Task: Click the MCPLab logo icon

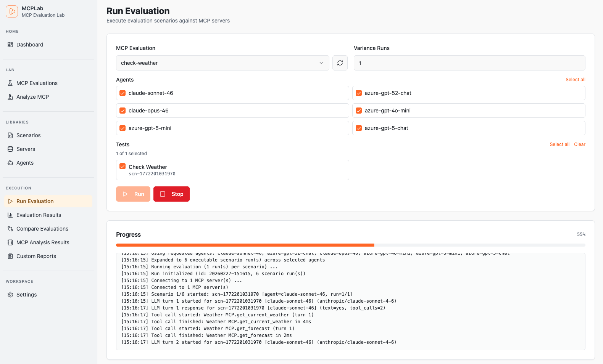Action: (x=12, y=11)
